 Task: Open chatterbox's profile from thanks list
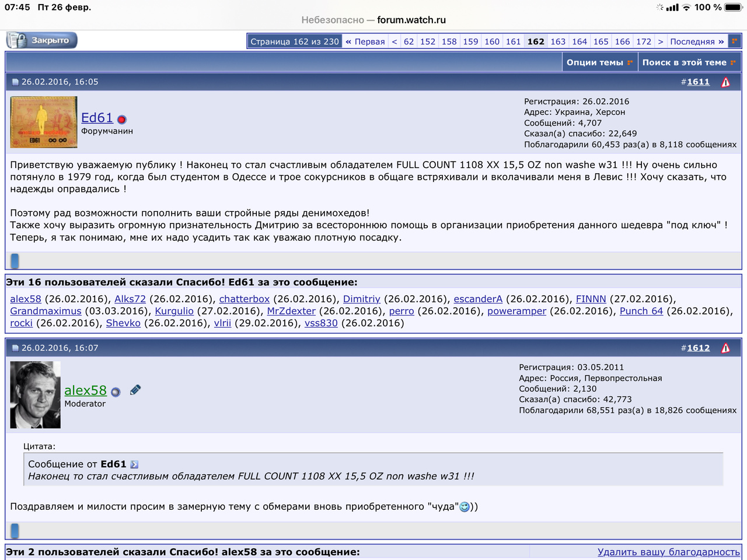pos(244,299)
